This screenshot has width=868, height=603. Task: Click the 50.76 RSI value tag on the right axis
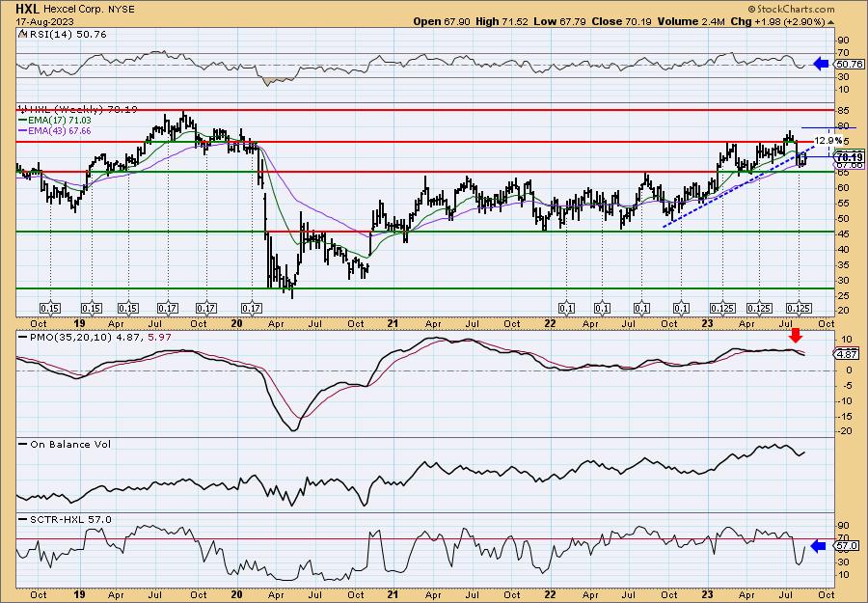pyautogui.click(x=849, y=65)
